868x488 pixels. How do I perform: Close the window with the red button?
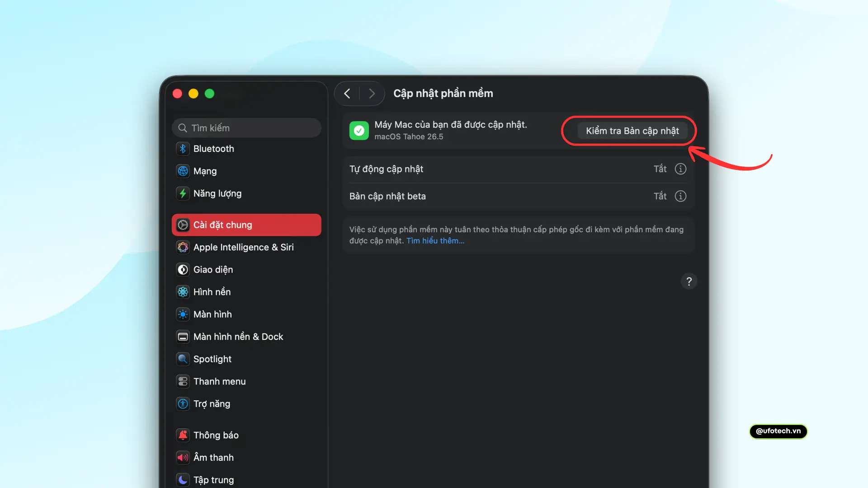pos(177,94)
